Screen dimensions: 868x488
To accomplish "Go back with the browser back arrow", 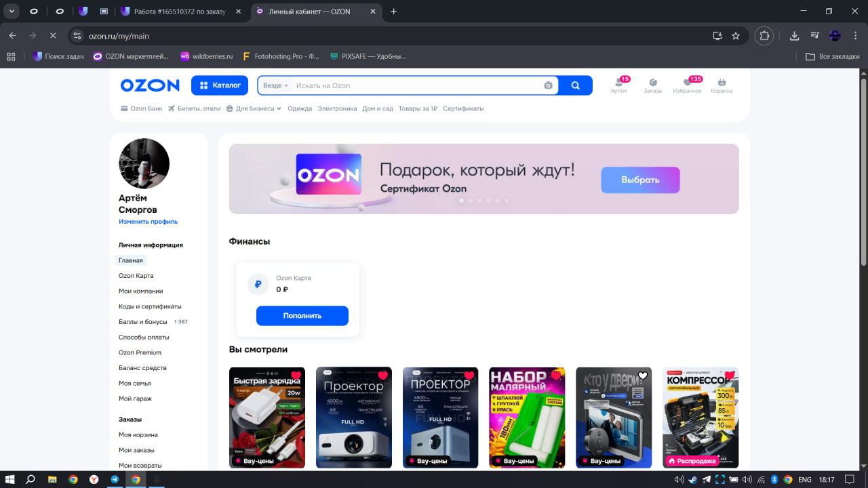I will 12,36.
